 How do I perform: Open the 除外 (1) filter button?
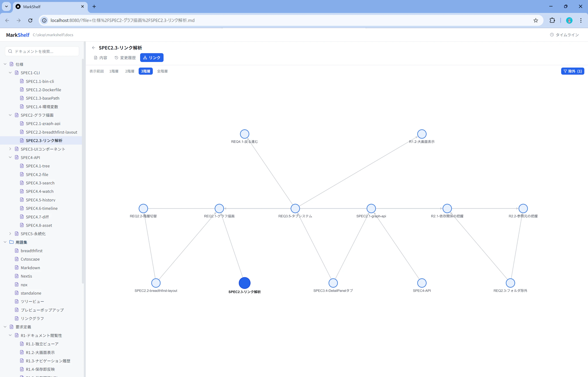[572, 71]
